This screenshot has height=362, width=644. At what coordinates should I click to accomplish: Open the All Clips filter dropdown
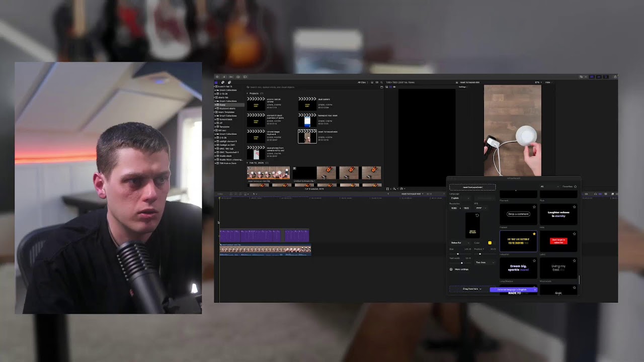pyautogui.click(x=363, y=82)
